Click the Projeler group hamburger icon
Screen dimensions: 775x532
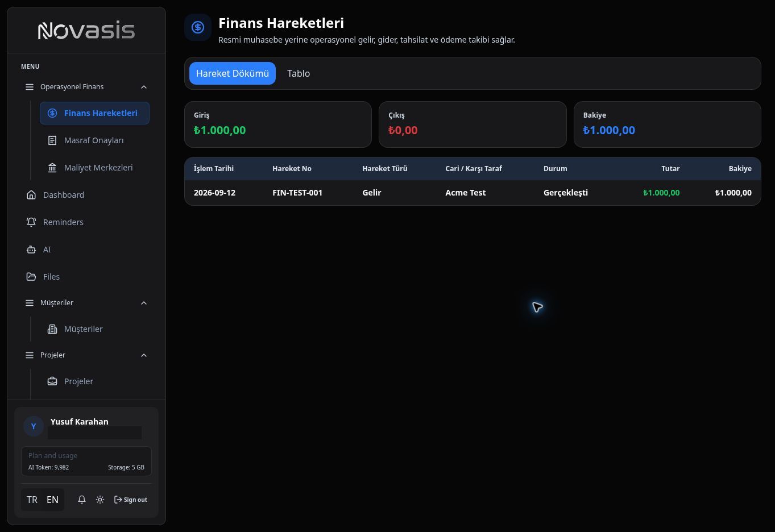(30, 355)
